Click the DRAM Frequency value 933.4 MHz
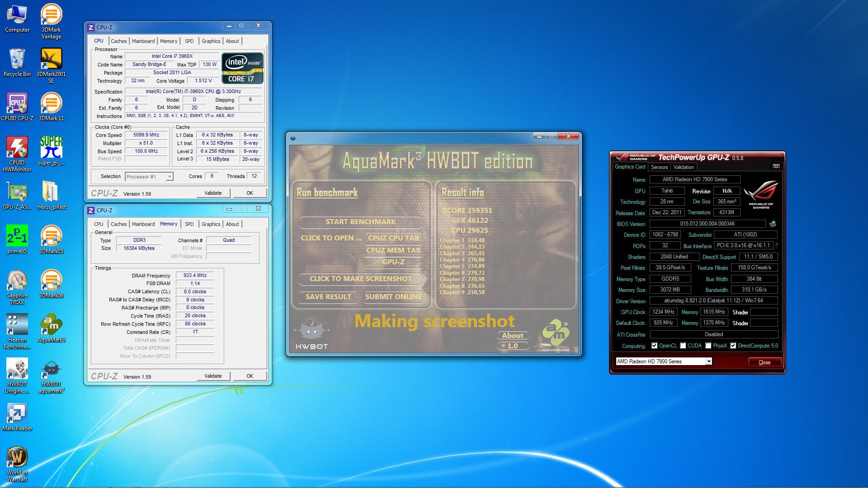This screenshot has width=868, height=488. (195, 276)
